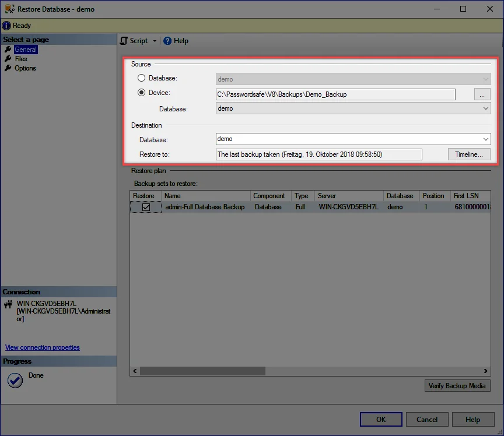504x436 pixels.
Task: Click the horizontal scrollbar thumb
Action: click(x=202, y=371)
